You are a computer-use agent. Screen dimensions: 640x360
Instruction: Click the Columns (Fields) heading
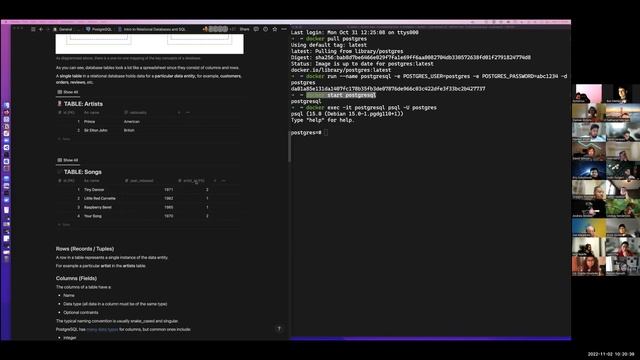[76, 278]
